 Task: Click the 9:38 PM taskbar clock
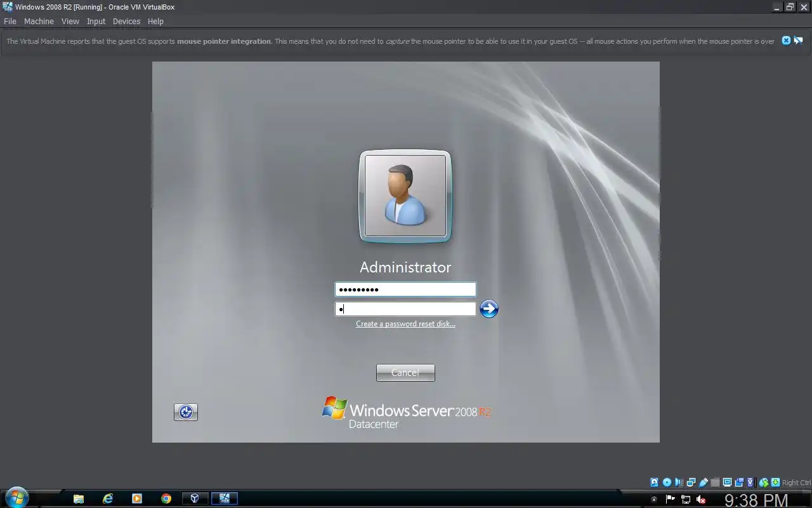756,500
